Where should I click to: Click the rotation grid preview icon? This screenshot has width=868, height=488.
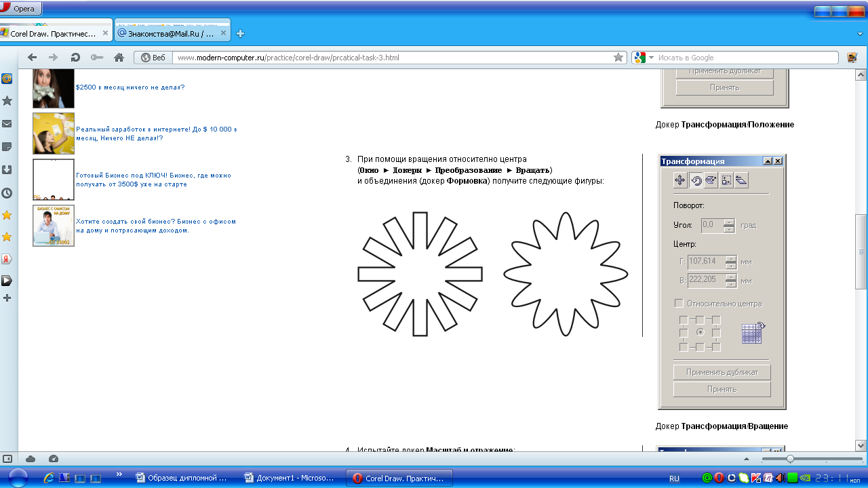pos(753,333)
